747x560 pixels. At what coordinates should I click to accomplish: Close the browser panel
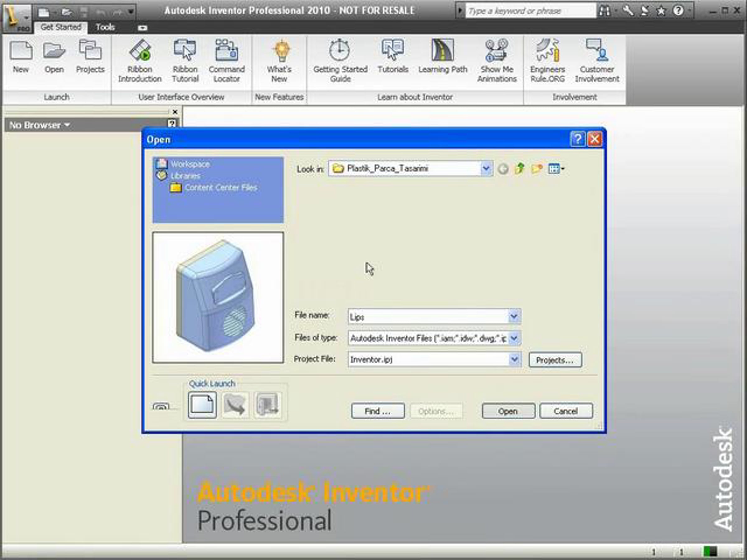click(175, 112)
